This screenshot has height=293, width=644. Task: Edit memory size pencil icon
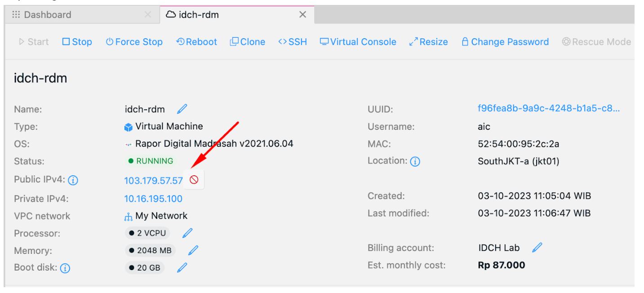[193, 250]
